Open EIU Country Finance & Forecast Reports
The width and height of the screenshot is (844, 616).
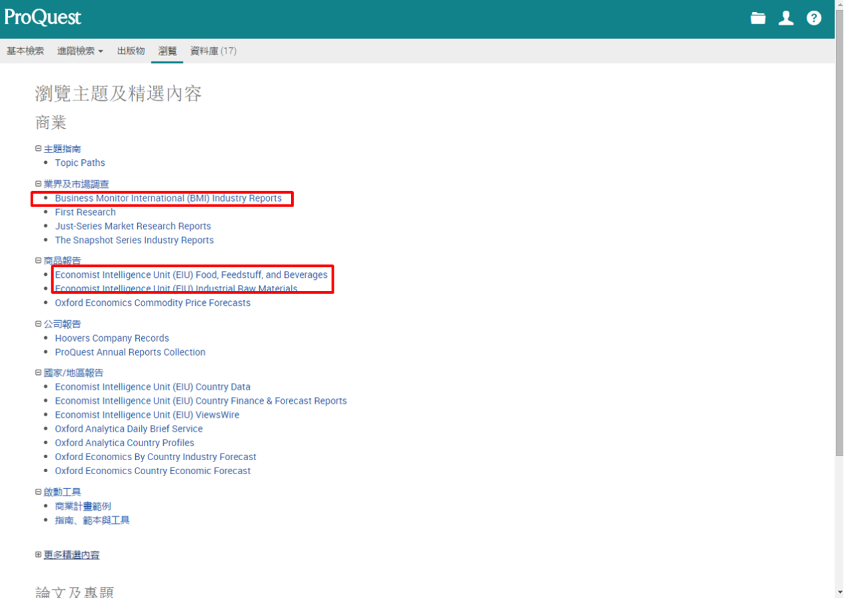pyautogui.click(x=201, y=401)
